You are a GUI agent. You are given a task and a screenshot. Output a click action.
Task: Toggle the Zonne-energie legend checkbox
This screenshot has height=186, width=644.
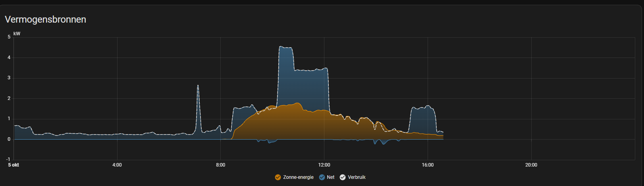click(278, 177)
